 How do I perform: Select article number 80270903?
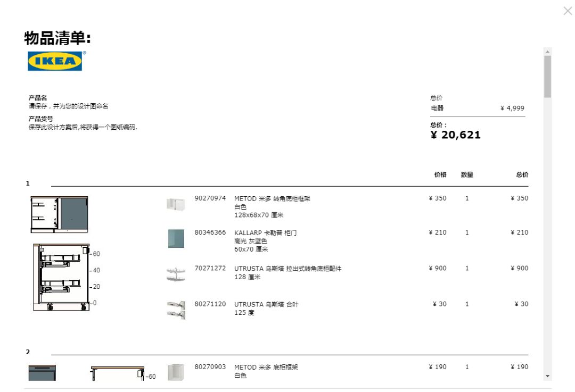(211, 366)
